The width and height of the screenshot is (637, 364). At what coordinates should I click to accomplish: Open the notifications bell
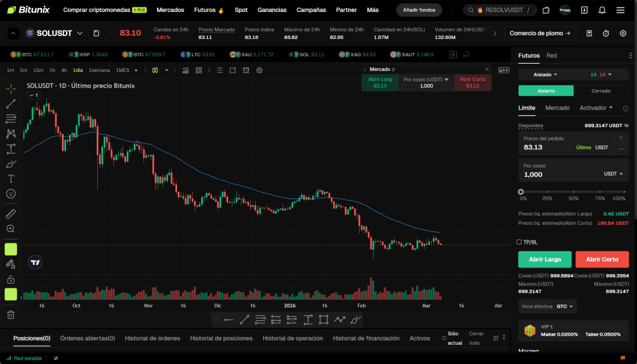602,10
